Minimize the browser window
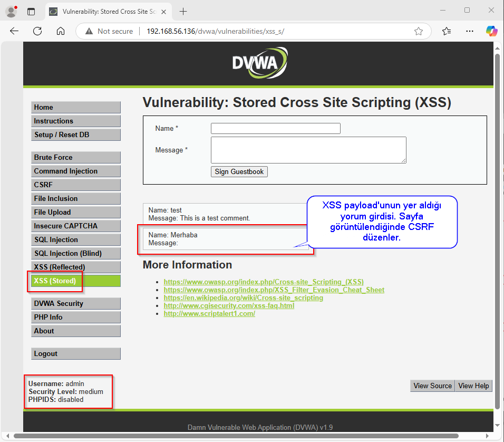This screenshot has height=442, width=504. 443,11
